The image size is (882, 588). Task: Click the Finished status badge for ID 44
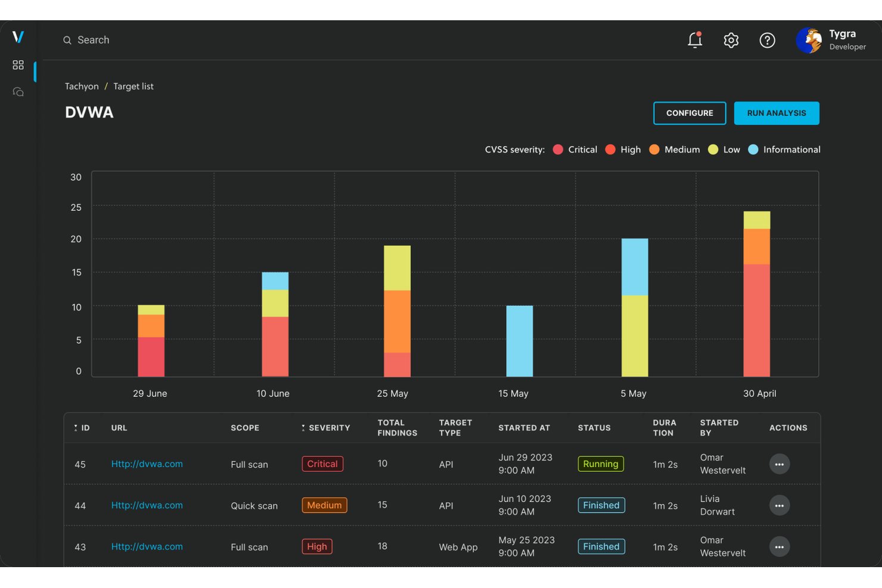(601, 505)
